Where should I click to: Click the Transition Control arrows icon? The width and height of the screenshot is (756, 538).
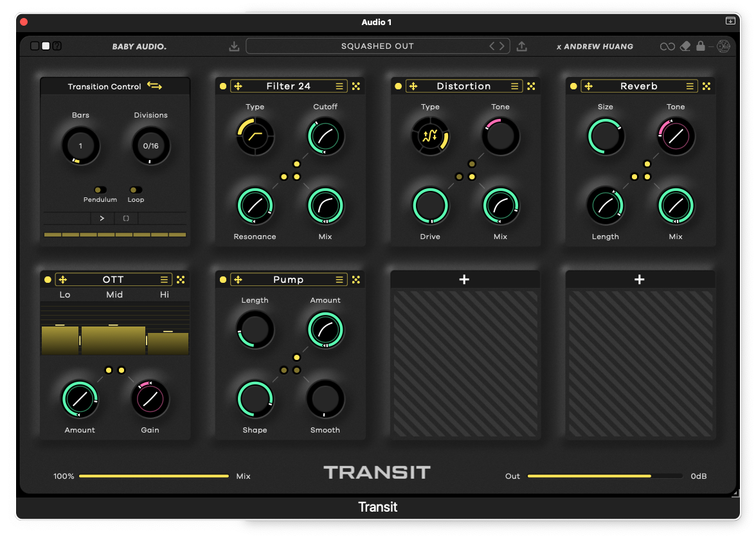point(154,85)
